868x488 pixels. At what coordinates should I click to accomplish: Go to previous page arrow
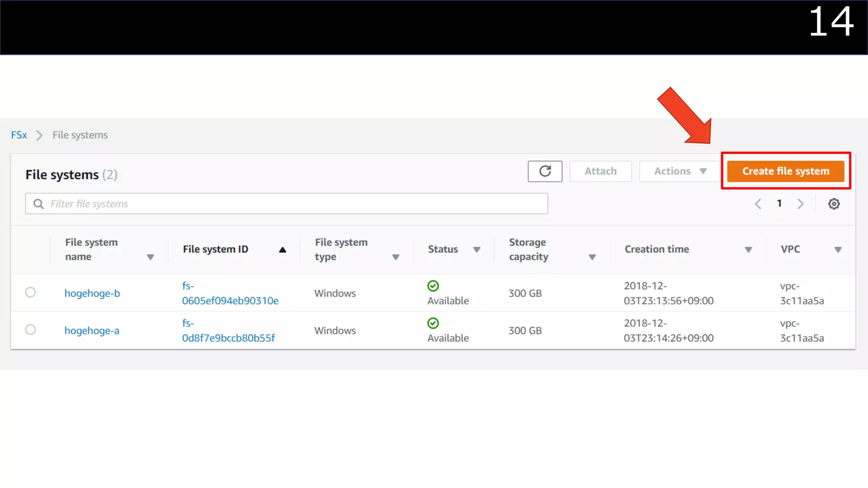pos(758,204)
